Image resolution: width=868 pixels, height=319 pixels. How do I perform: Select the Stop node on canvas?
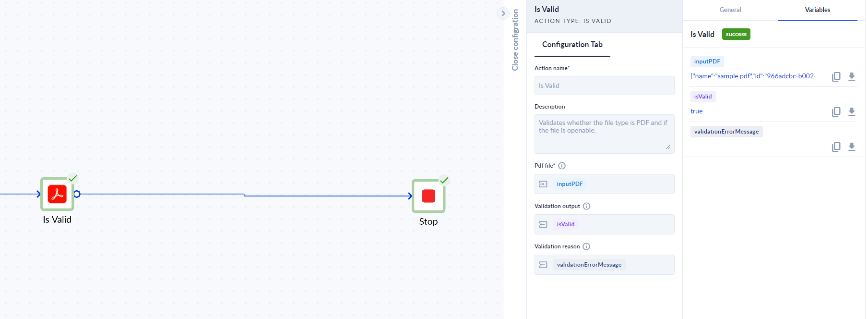428,196
